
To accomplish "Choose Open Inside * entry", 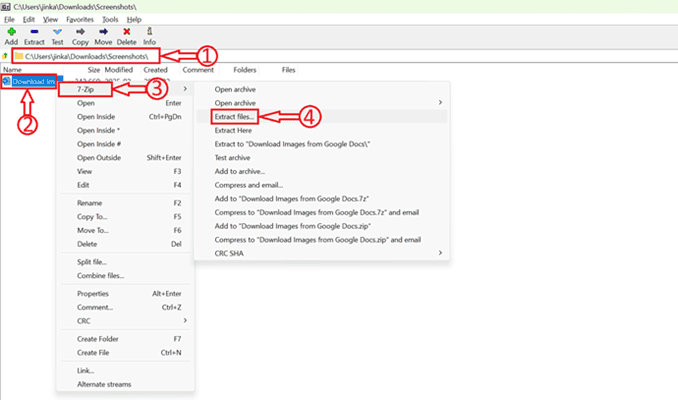I will (125, 130).
